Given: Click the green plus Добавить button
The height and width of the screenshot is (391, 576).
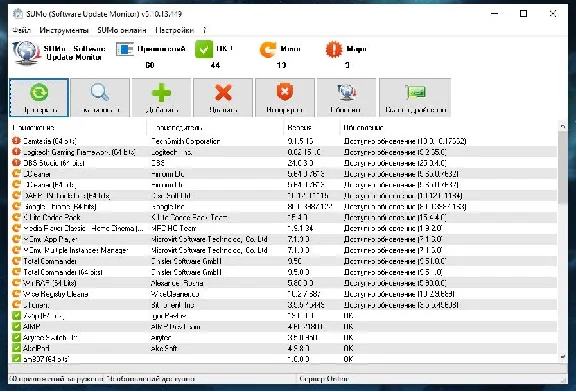Looking at the screenshot, I should pyautogui.click(x=161, y=97).
